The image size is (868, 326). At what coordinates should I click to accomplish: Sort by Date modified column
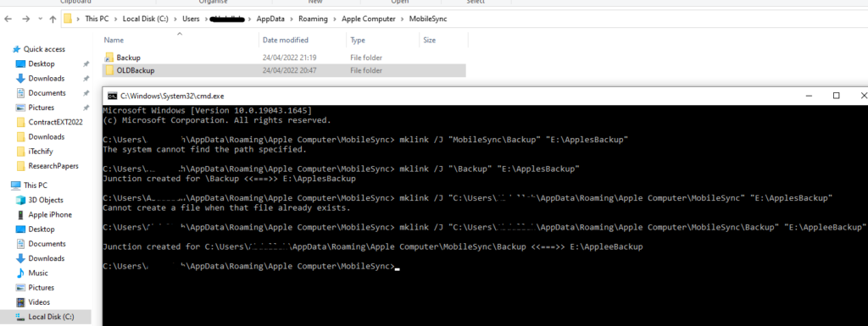pos(285,40)
